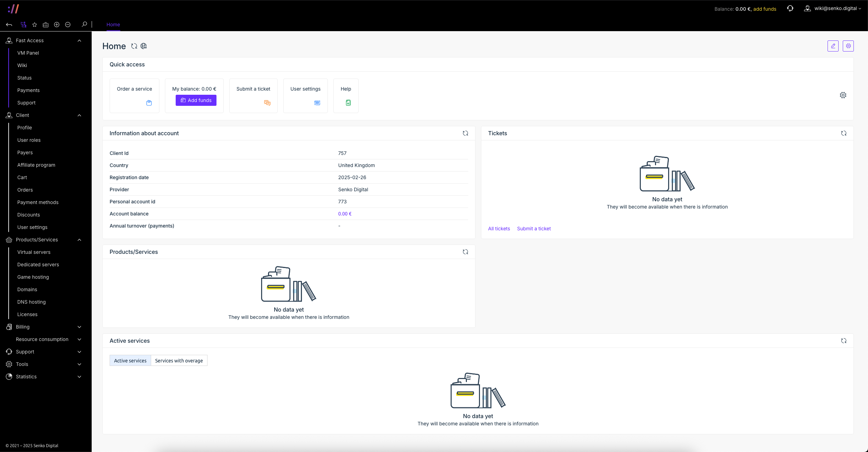
Task: Select the Active services toggle tab
Action: tap(130, 361)
